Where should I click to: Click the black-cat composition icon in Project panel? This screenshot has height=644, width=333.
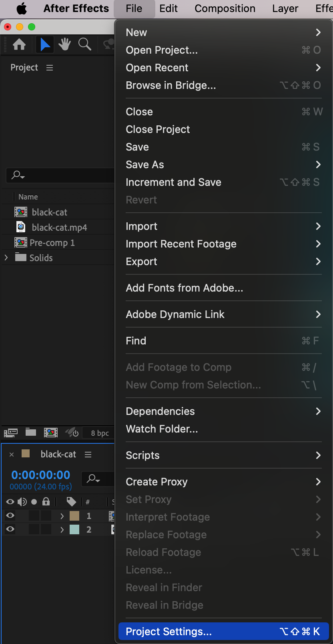(x=21, y=212)
